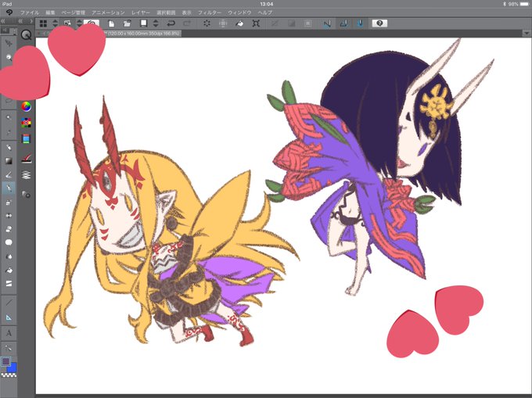The height and width of the screenshot is (398, 532).
Task: Select the canvas tab showing 120.00 x 160.00mm
Action: click(143, 34)
